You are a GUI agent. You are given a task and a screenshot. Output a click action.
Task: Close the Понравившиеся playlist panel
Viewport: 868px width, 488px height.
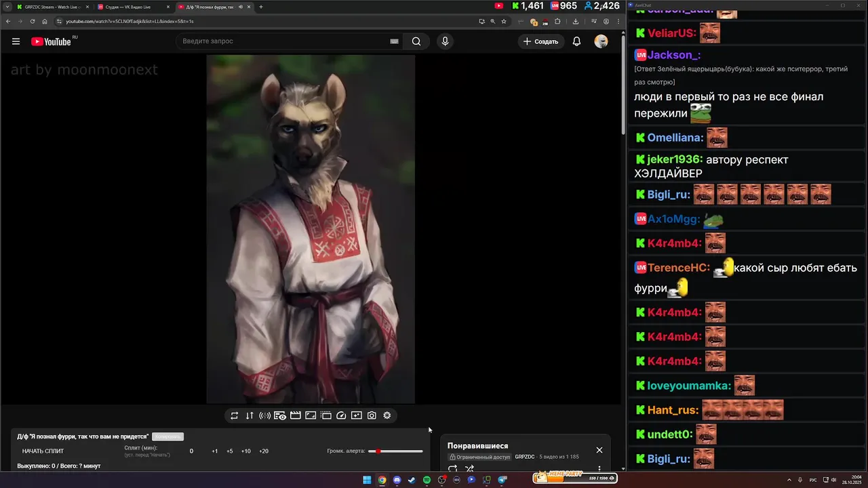point(599,450)
